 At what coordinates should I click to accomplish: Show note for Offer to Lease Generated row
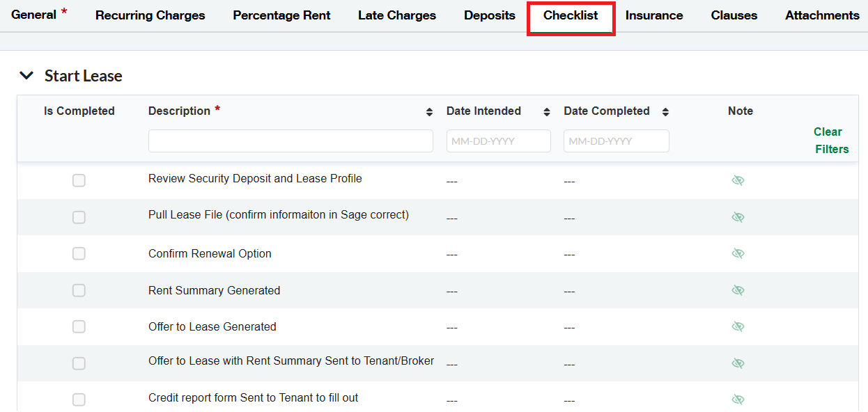point(738,326)
